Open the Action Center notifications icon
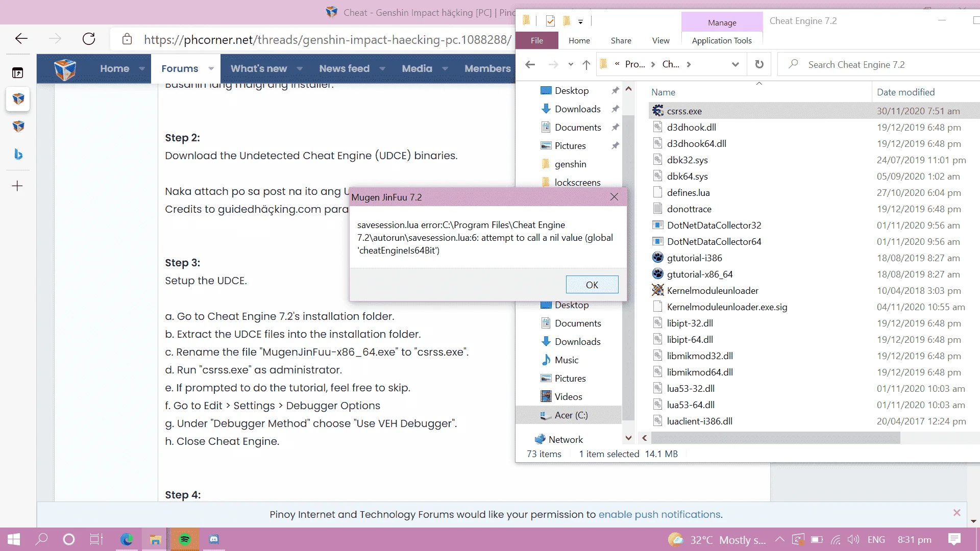980x551 pixels. pyautogui.click(x=954, y=539)
